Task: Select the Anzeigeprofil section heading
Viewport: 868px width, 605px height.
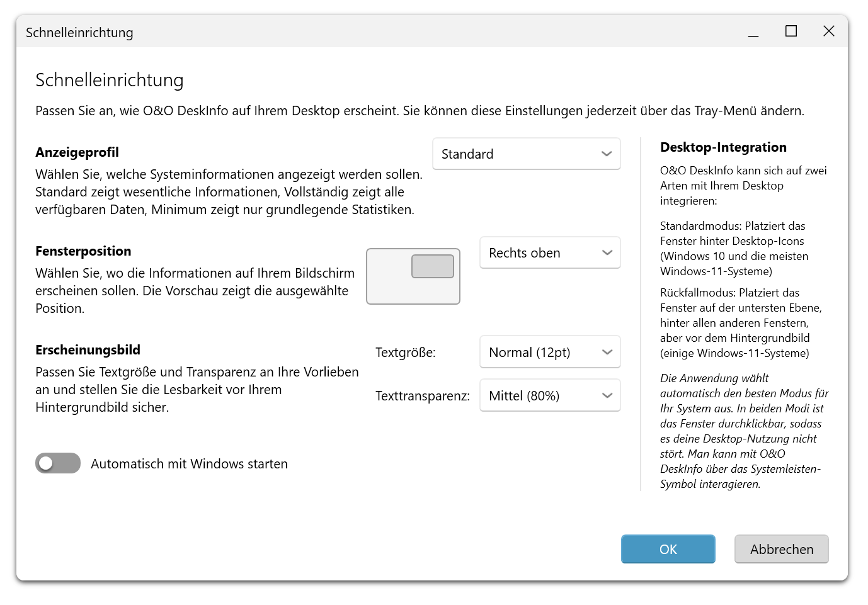Action: [77, 152]
